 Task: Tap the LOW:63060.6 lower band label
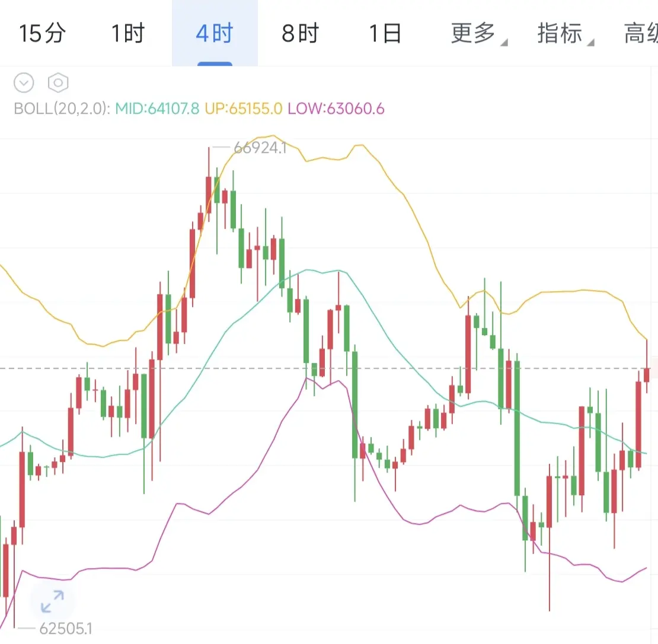point(336,109)
